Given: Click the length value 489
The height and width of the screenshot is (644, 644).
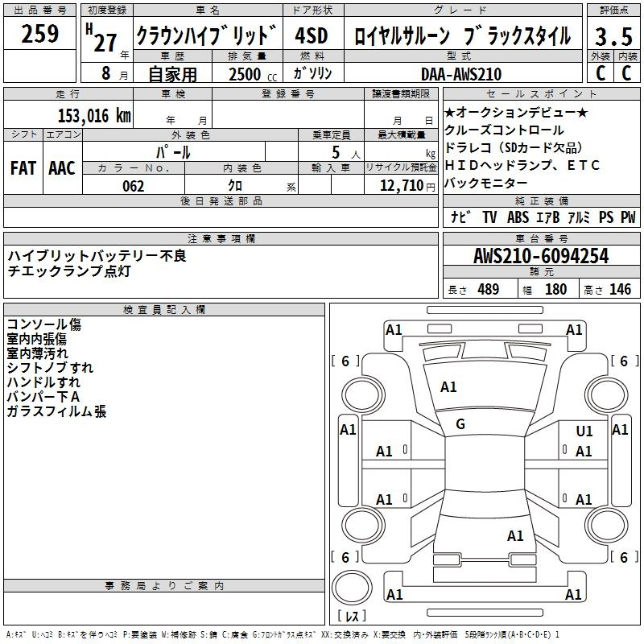Looking at the screenshot, I should [x=489, y=290].
